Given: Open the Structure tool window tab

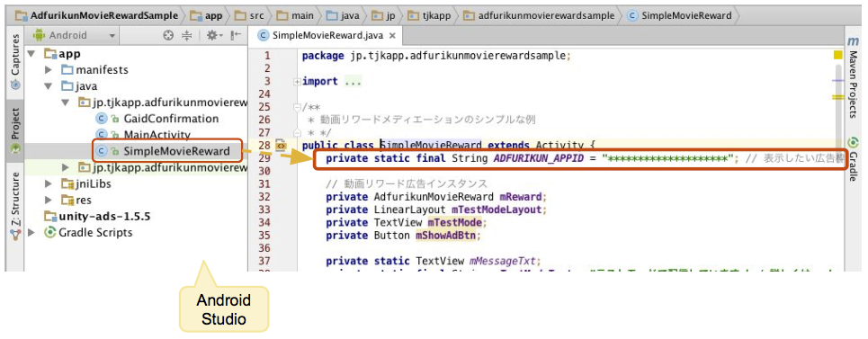Looking at the screenshot, I should coord(15,207).
